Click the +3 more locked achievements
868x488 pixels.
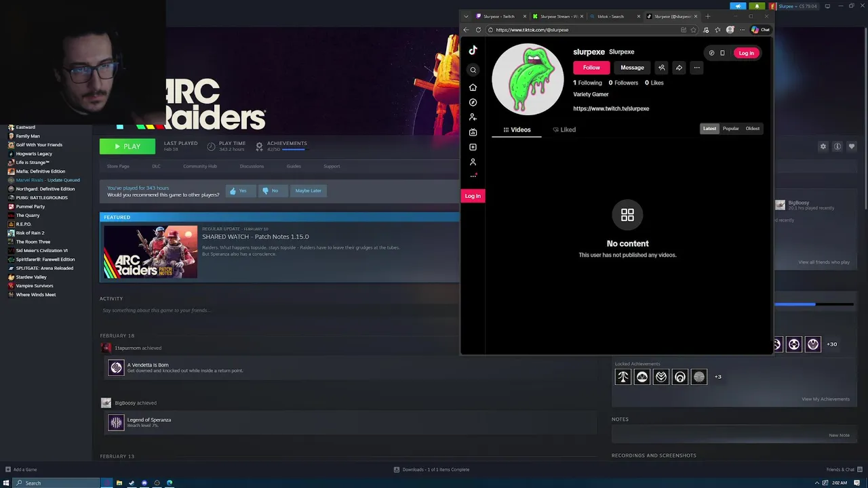tap(717, 377)
